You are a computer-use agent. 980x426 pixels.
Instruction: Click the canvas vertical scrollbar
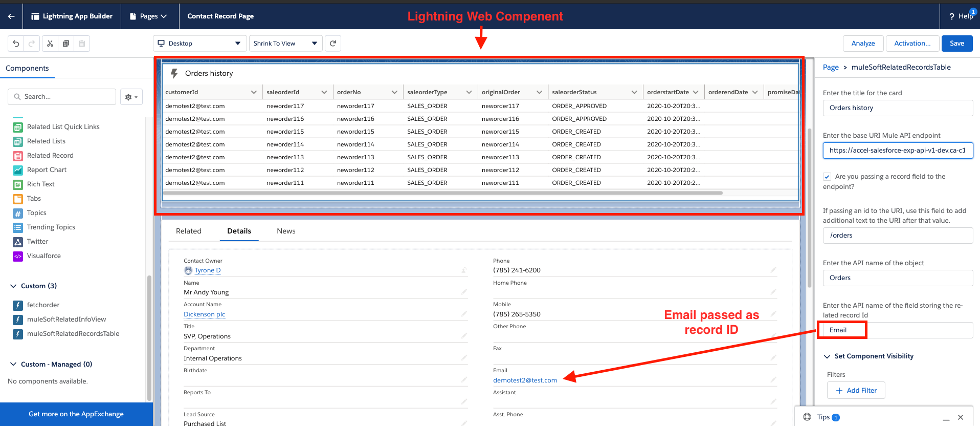[810, 207]
